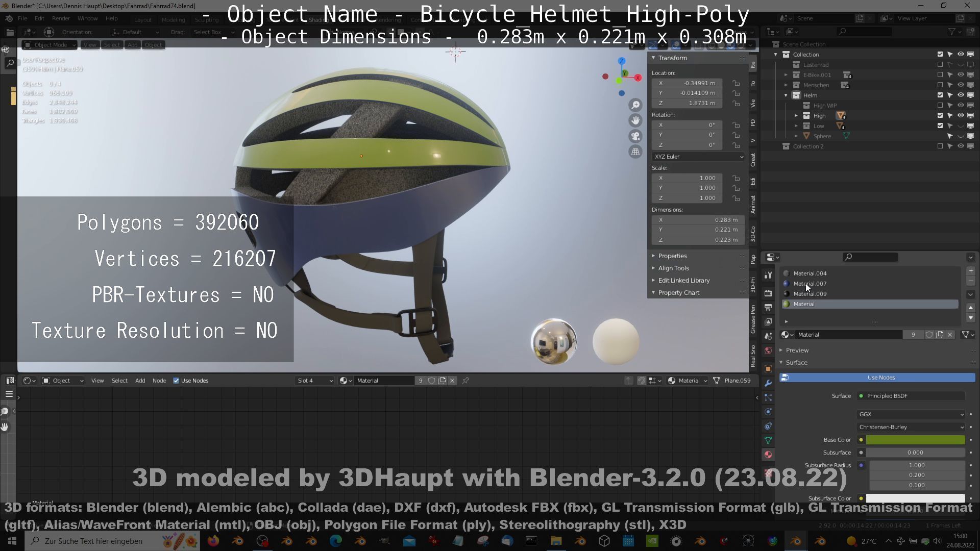Open the Add menu in node editor
The image size is (980, 551).
140,381
